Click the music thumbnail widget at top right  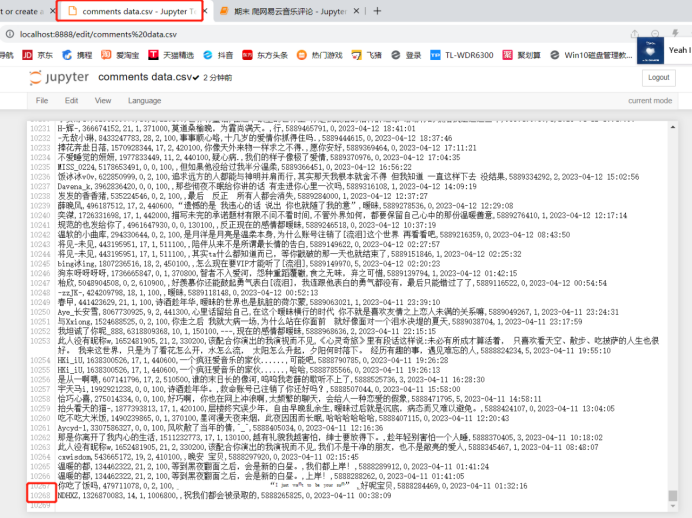tap(650, 51)
